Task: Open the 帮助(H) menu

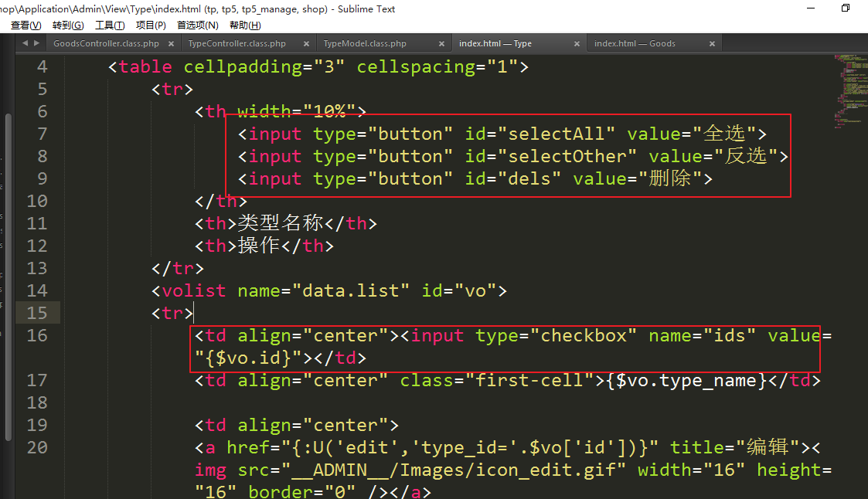Action: [x=245, y=25]
